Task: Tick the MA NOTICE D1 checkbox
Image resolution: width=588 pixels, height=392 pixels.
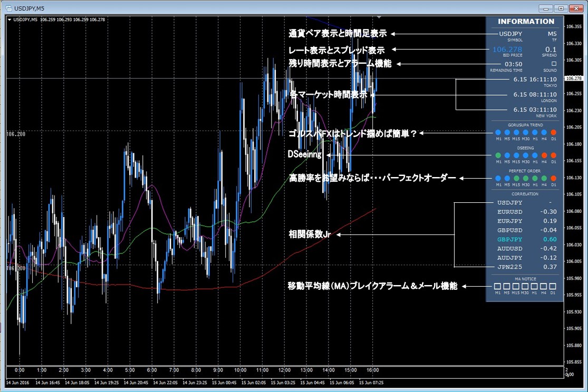Action: 553,286
